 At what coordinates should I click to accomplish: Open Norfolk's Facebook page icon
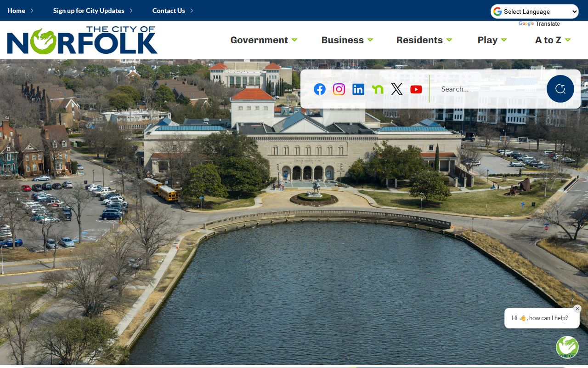point(320,89)
